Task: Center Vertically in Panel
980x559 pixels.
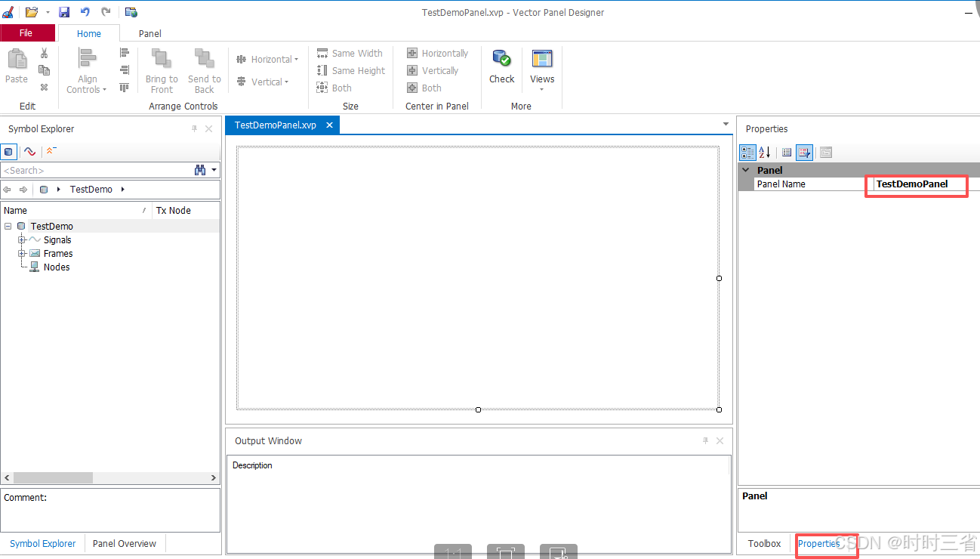Action: click(433, 70)
